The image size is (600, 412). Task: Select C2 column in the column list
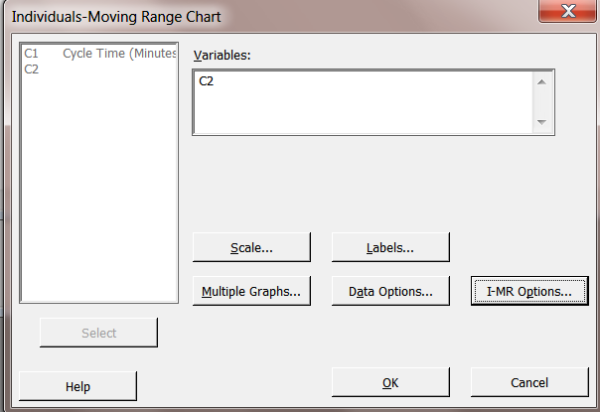click(x=31, y=69)
